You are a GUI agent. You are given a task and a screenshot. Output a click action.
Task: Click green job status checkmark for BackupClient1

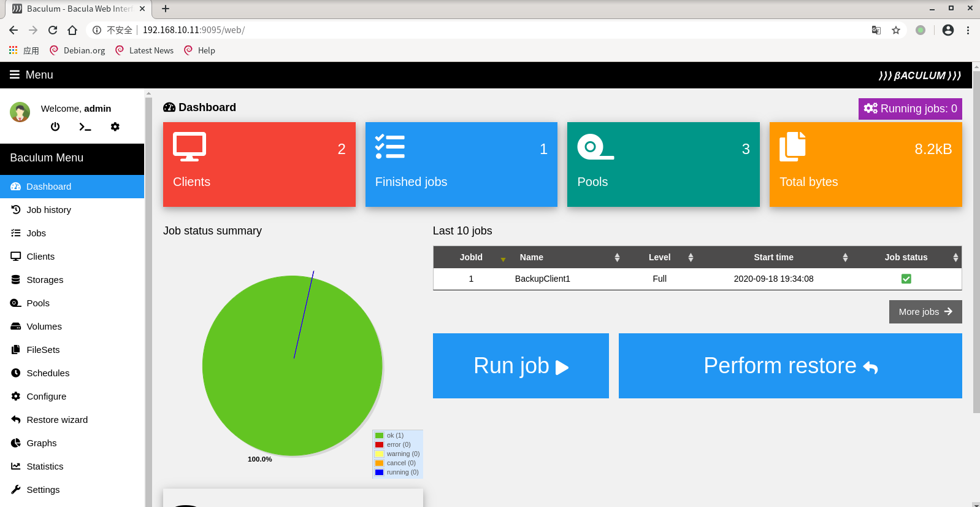pos(906,279)
